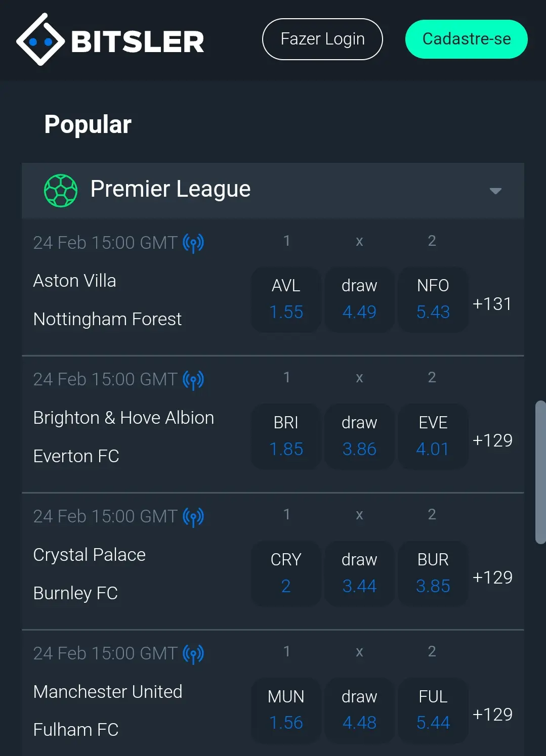Viewport: 546px width, 756px height.
Task: Click live broadcast icon for Manchester United match
Action: click(193, 654)
